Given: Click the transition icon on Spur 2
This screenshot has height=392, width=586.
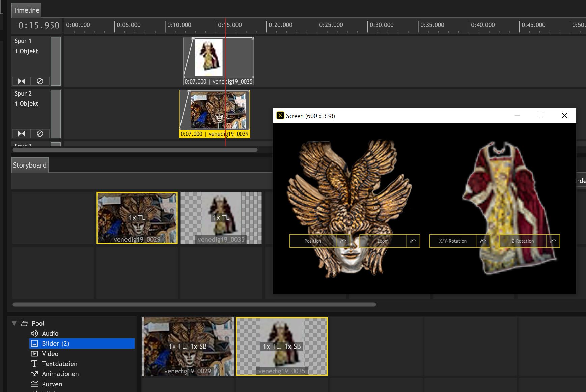Looking at the screenshot, I should coord(22,133).
